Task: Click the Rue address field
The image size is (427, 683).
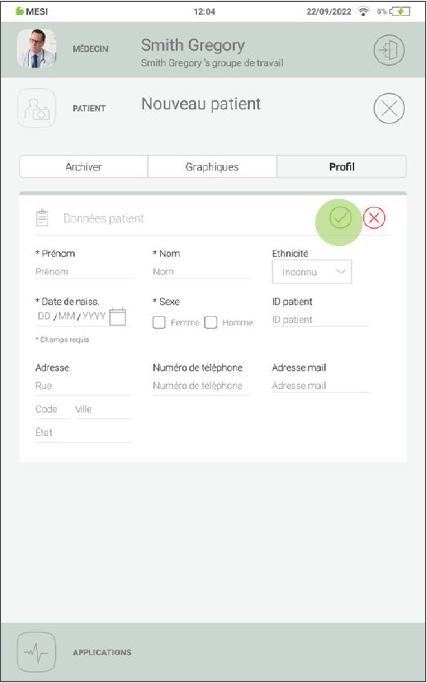Action: click(83, 386)
